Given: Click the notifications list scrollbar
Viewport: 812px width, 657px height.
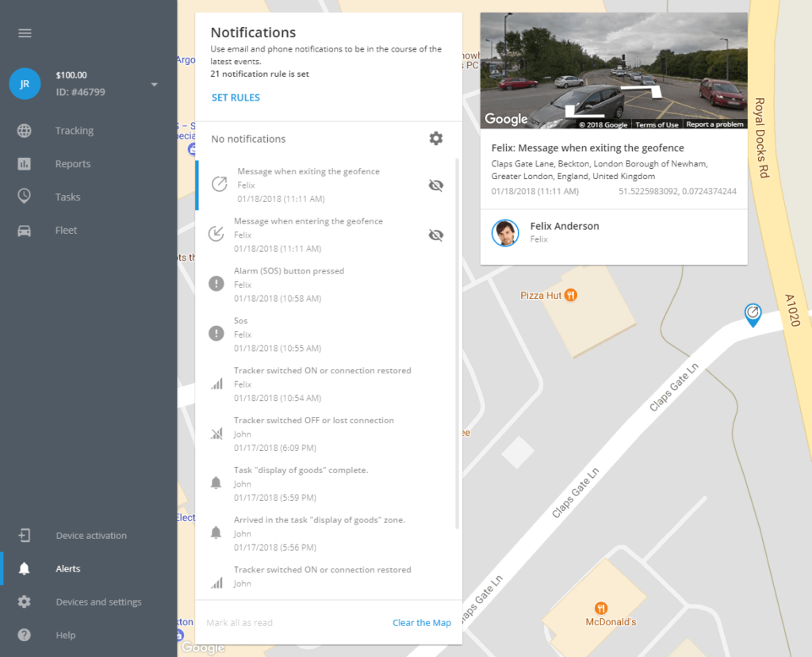Looking at the screenshot, I should (x=457, y=341).
